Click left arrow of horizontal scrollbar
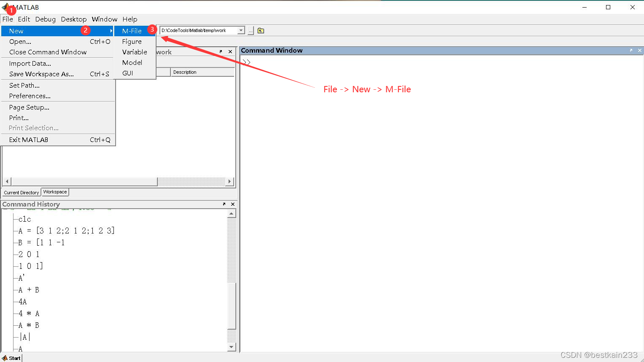The height and width of the screenshot is (362, 644). pos(7,182)
